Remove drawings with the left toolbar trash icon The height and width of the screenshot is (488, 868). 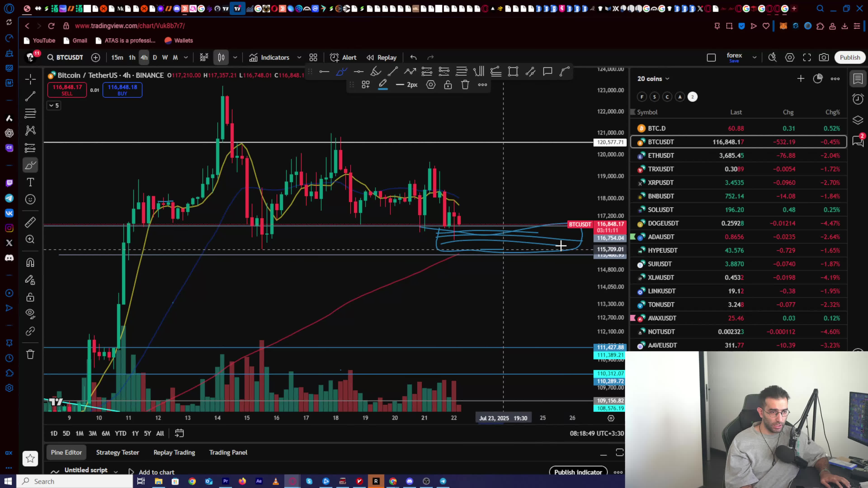click(30, 354)
